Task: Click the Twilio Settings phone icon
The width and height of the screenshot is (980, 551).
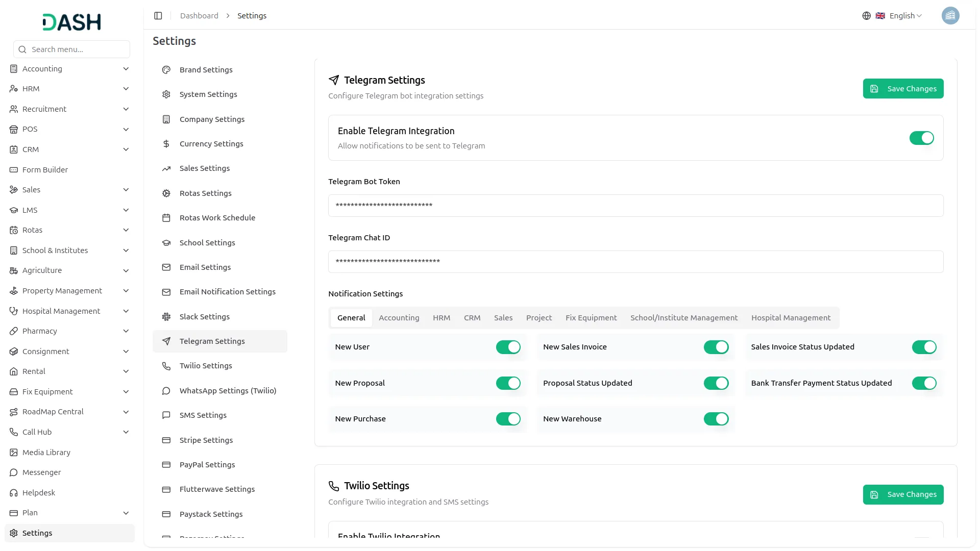Action: pos(166,366)
